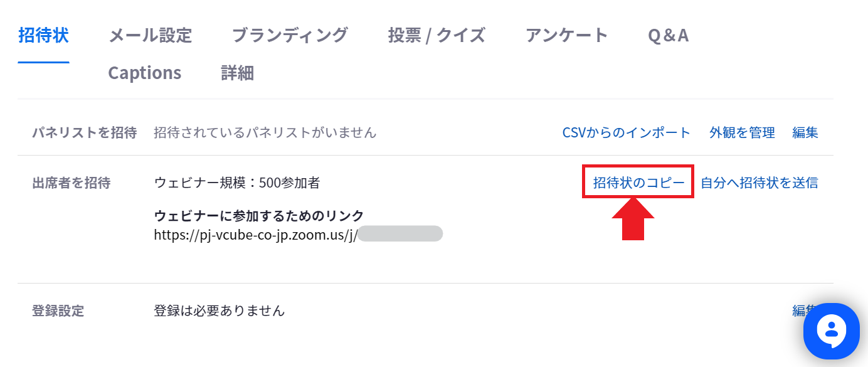Switch to the Q&A tab

tap(668, 35)
